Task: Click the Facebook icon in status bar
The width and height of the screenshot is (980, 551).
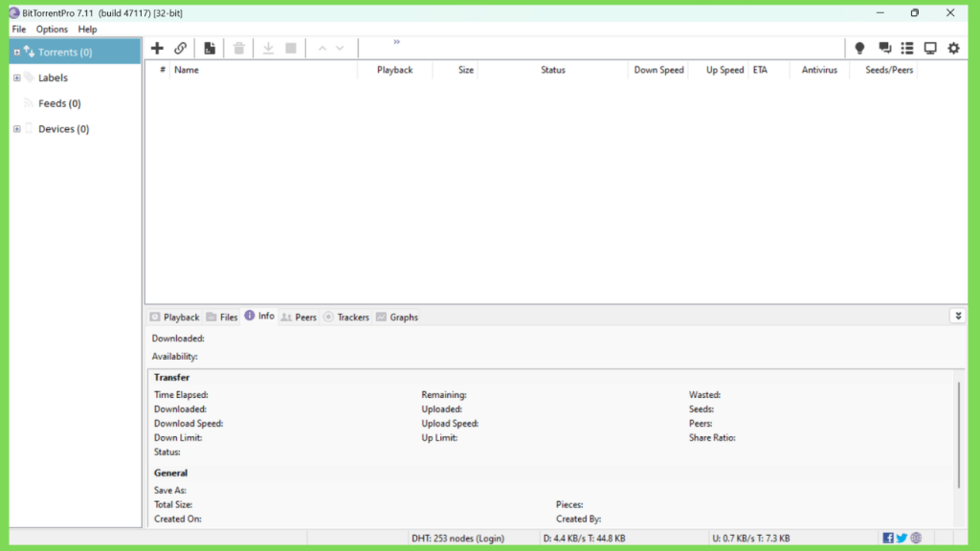Action: pos(887,538)
